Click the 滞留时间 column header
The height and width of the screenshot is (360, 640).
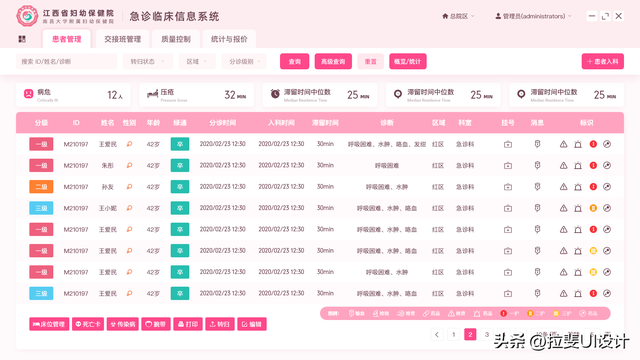[325, 123]
